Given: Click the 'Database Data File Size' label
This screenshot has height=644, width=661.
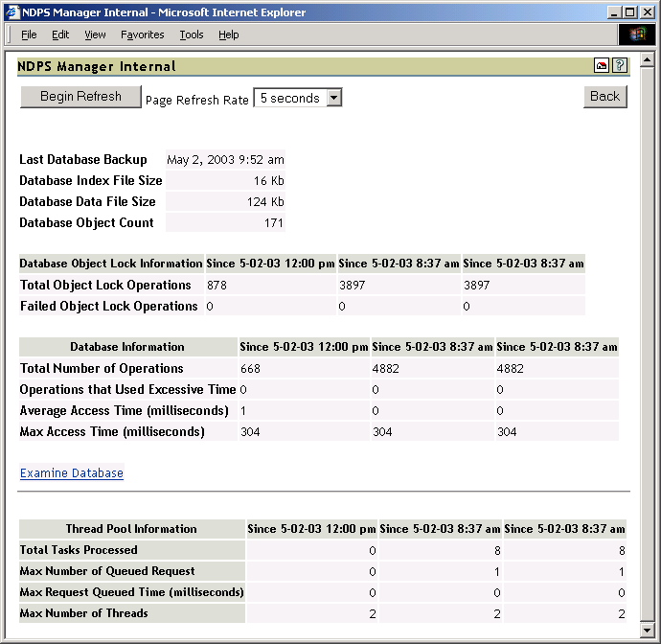Looking at the screenshot, I should 87,201.
